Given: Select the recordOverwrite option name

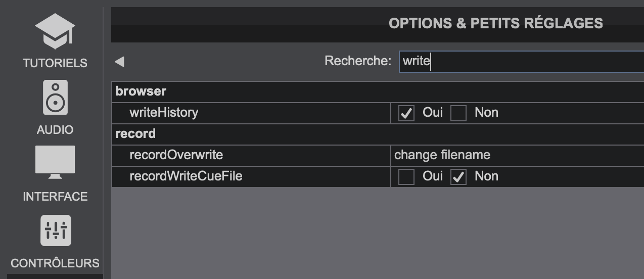Looking at the screenshot, I should [176, 155].
